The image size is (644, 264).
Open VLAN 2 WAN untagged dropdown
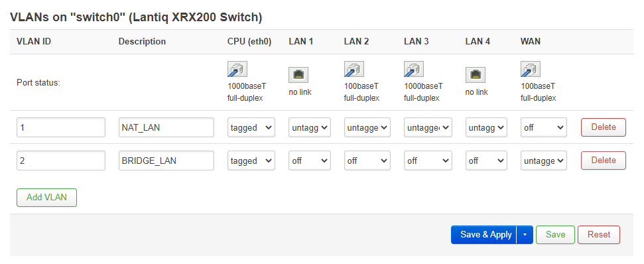(x=544, y=161)
